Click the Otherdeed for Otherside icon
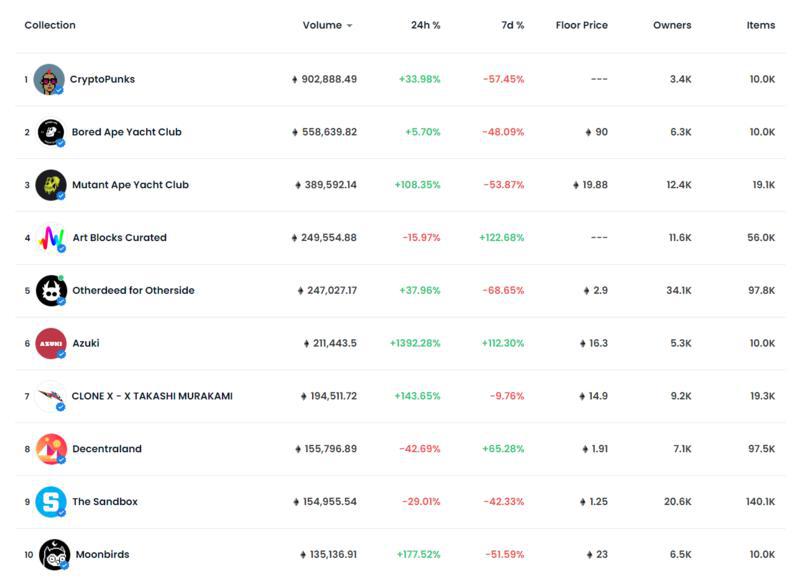 (51, 291)
